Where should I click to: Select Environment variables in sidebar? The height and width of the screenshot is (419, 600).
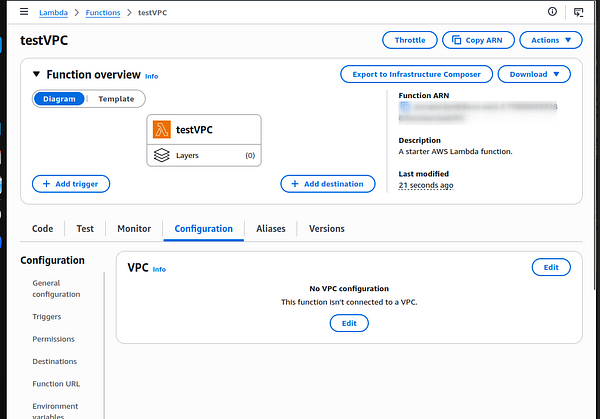coord(55,411)
